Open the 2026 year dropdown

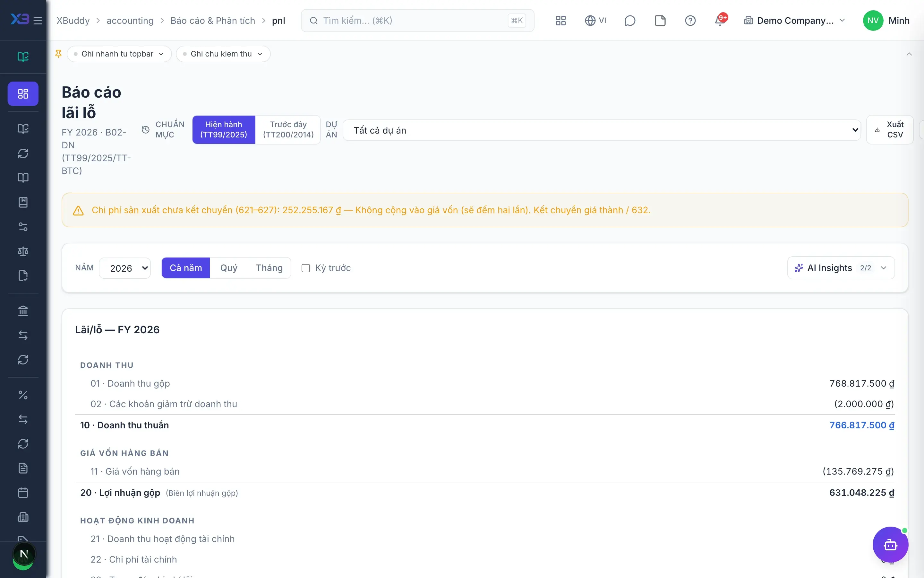125,268
